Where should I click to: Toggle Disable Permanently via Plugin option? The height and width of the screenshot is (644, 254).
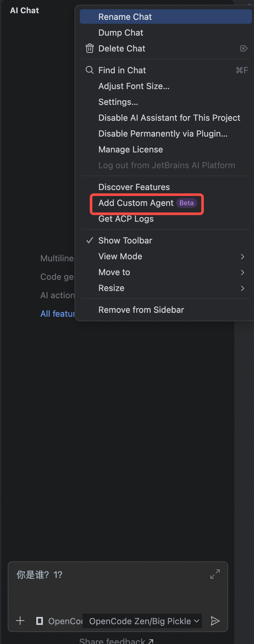[x=163, y=133]
